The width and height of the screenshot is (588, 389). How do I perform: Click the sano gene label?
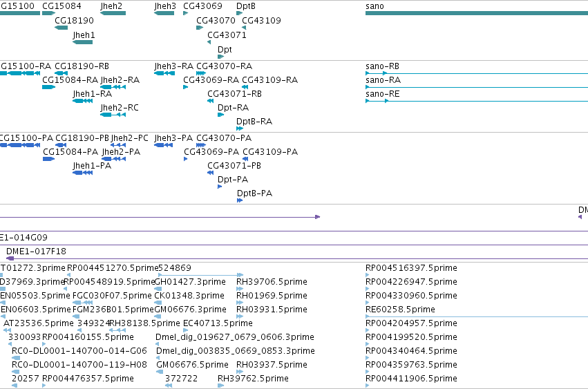coord(374,6)
